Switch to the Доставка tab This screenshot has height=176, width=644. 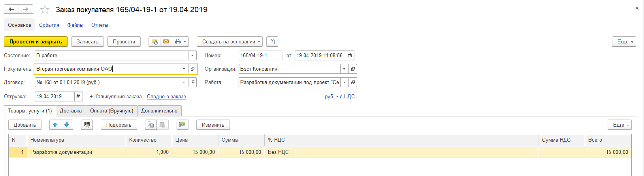pos(71,111)
